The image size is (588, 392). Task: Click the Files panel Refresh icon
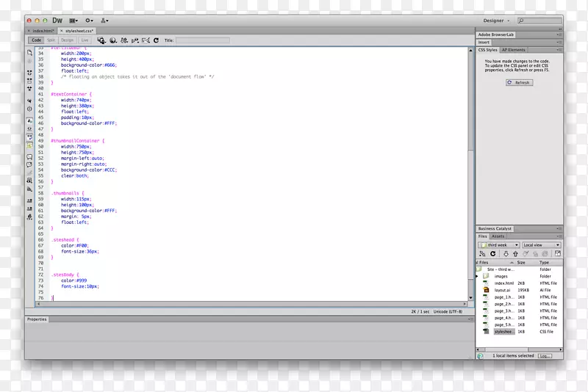click(492, 254)
